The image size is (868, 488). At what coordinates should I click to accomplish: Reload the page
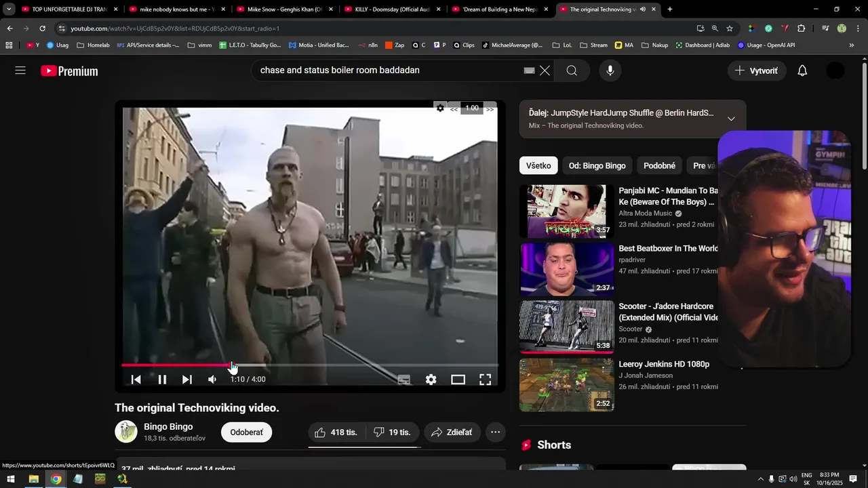click(x=42, y=28)
